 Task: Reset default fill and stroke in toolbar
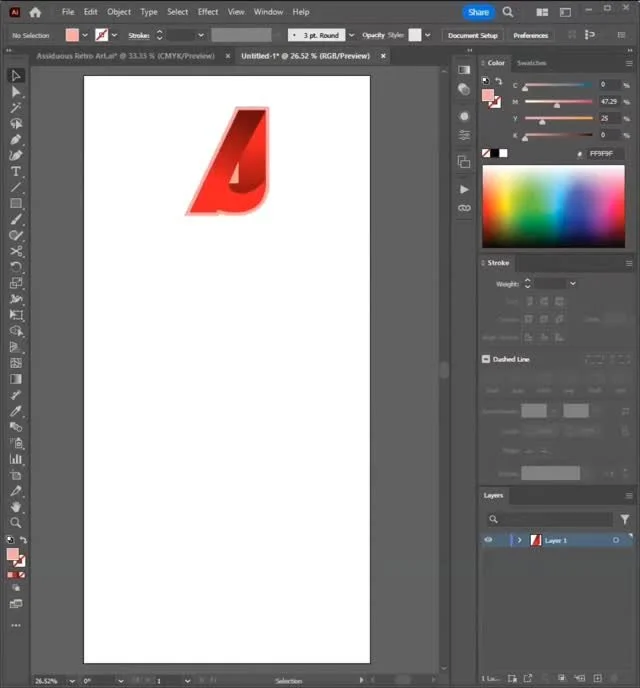point(10,540)
